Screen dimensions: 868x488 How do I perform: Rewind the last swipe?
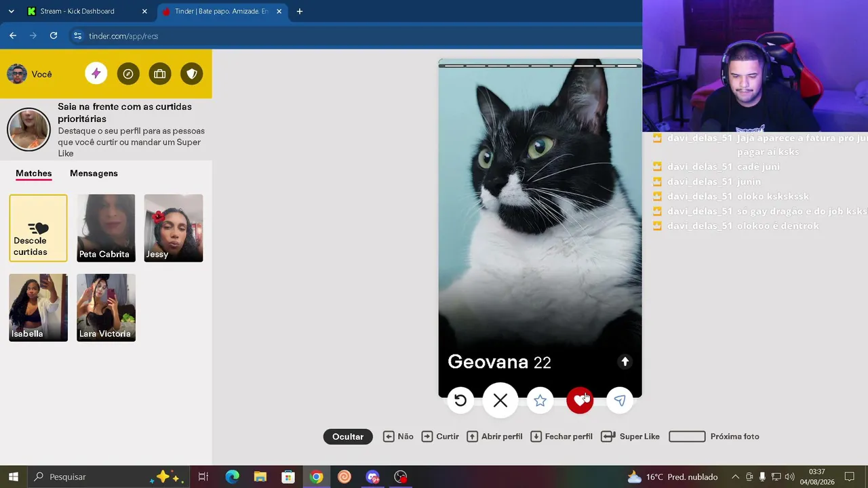click(460, 401)
